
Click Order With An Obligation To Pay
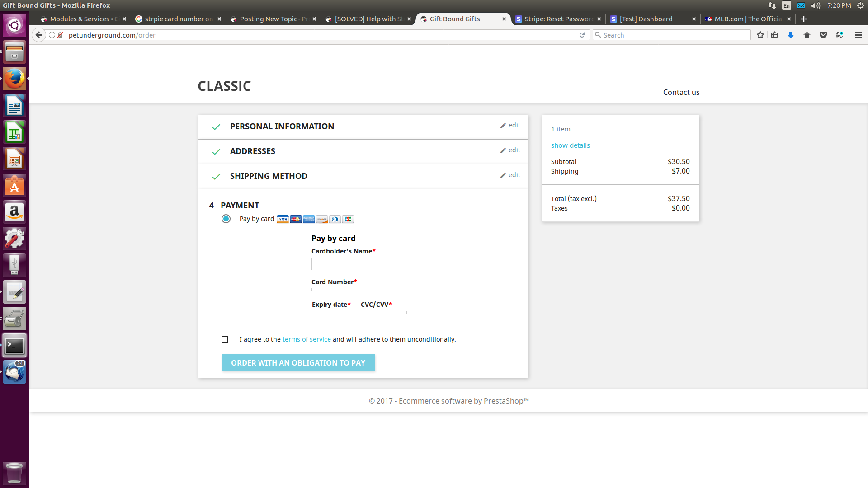click(x=298, y=363)
